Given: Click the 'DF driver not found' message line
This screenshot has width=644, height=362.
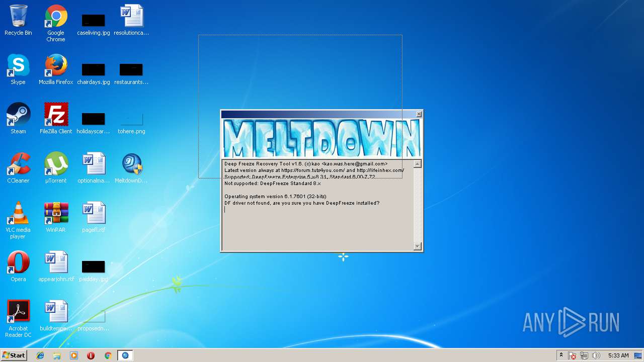Looking at the screenshot, I should (302, 203).
